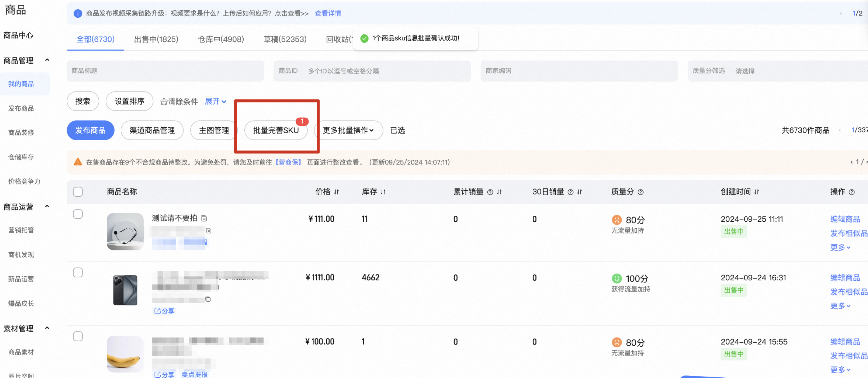
Task: Click the help icon beside 30日销量
Action: pos(570,192)
